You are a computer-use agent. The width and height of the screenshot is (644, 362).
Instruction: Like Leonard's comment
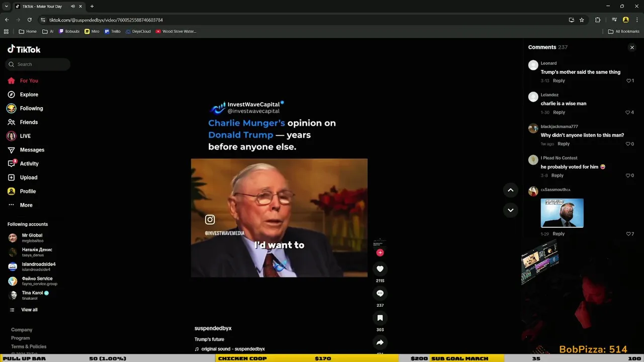point(628,80)
